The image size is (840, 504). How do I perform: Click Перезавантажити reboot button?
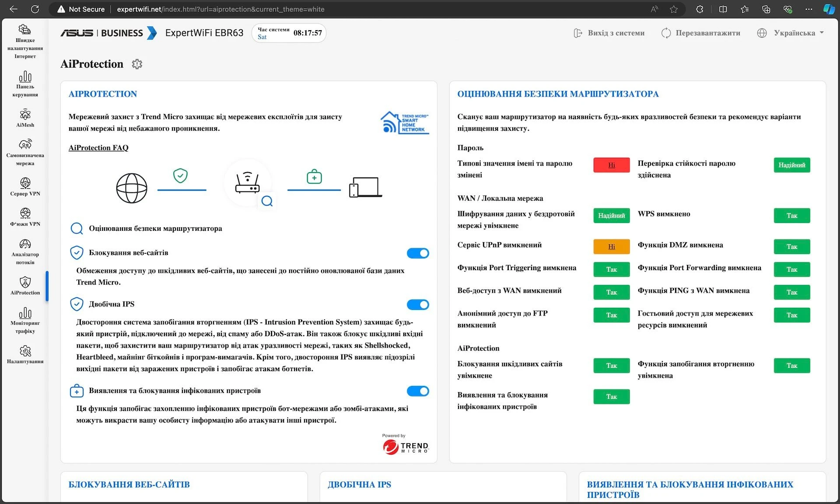(x=700, y=33)
